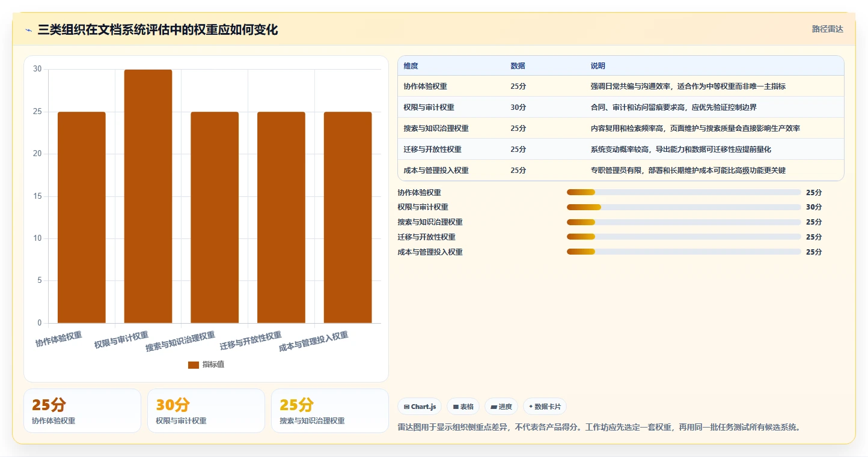Click 搜索与知识治理权重 in the table's first column
This screenshot has width=868, height=457.
pos(436,129)
